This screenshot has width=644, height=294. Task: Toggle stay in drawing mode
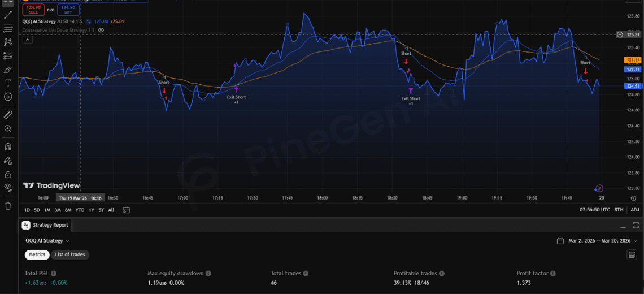click(8, 161)
